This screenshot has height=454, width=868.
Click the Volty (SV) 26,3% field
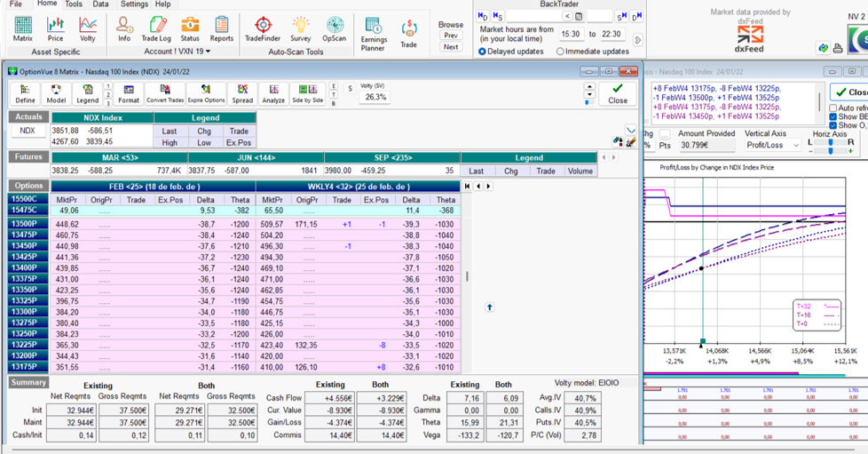pyautogui.click(x=375, y=97)
